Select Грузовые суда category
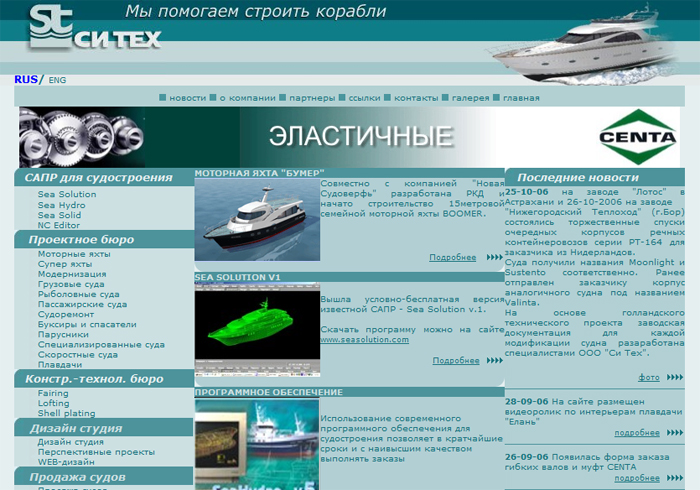This screenshot has width=700, height=490. (x=71, y=284)
